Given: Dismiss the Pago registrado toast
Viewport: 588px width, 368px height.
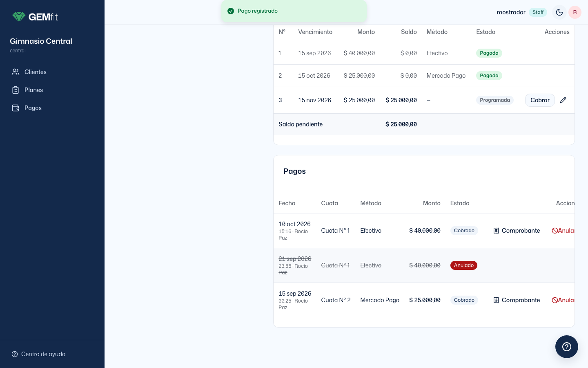Looking at the screenshot, I should point(294,11).
